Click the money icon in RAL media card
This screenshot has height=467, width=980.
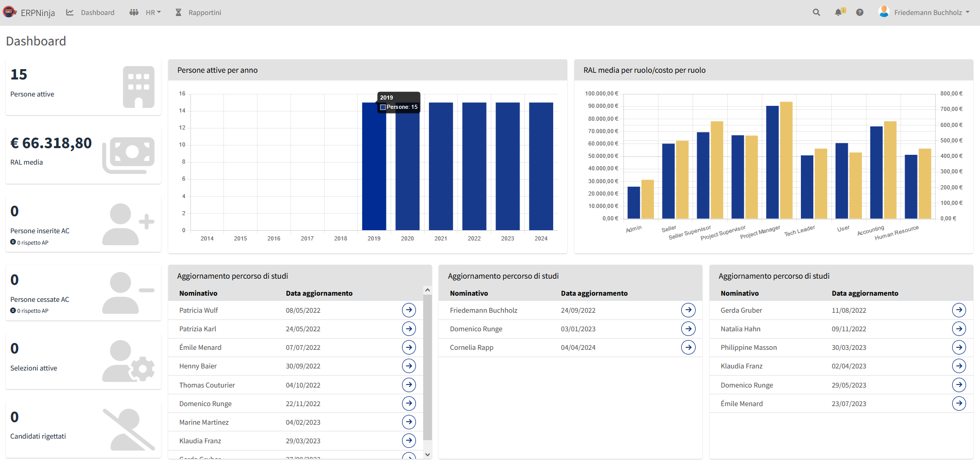click(x=128, y=155)
